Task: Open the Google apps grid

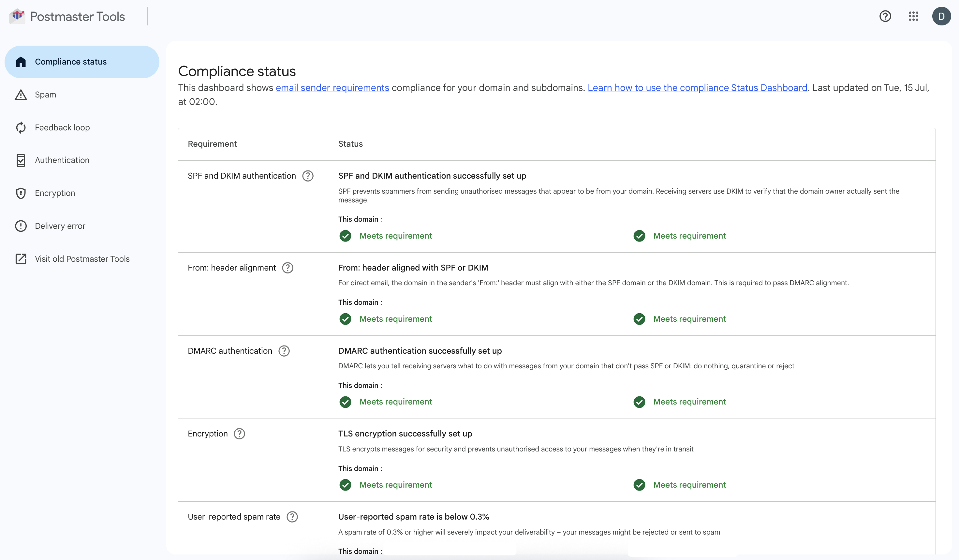Action: click(x=913, y=16)
